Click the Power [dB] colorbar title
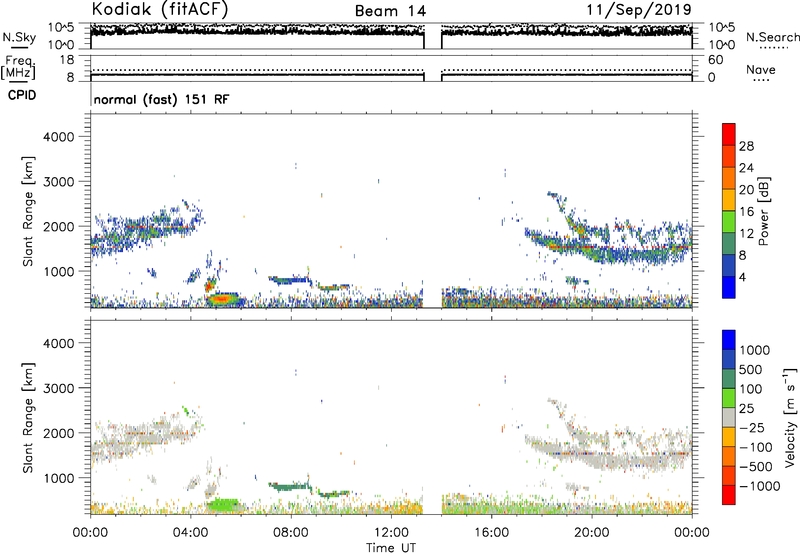 (x=763, y=211)
